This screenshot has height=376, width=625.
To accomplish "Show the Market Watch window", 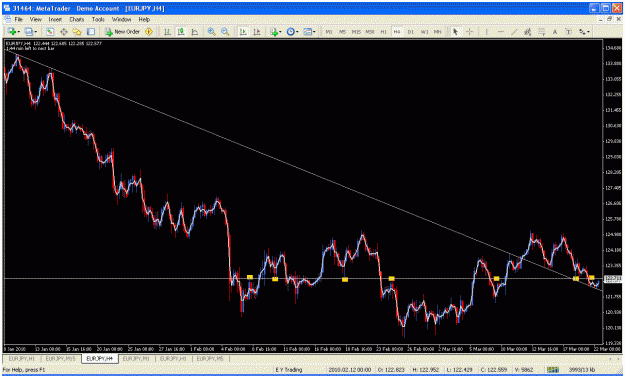I will click(50, 31).
